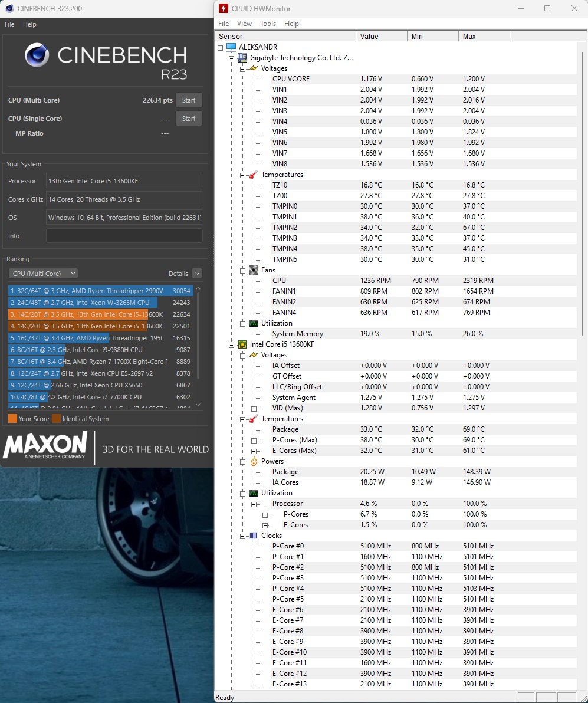Open HWMonitor File menu

(x=224, y=24)
